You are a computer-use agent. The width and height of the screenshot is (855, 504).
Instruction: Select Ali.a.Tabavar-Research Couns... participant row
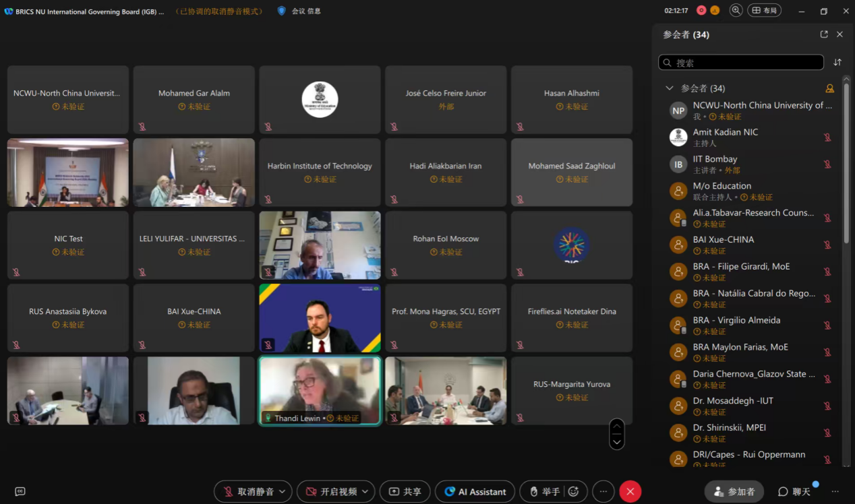[x=750, y=218]
